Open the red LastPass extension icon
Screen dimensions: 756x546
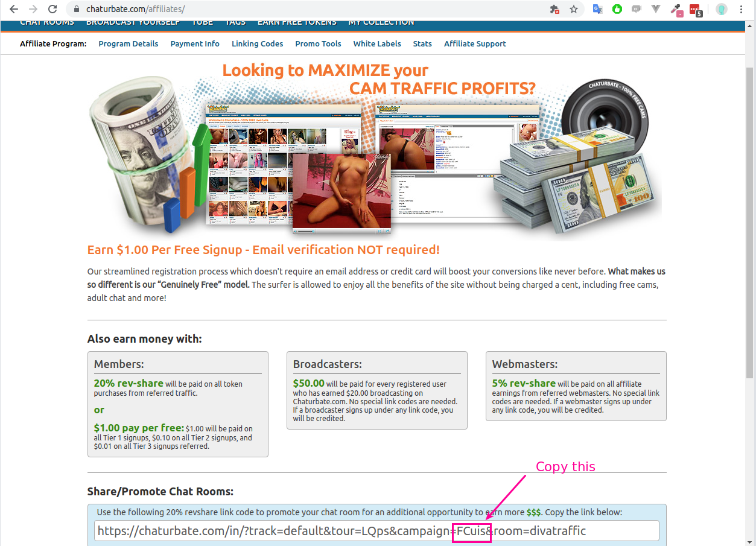(695, 10)
